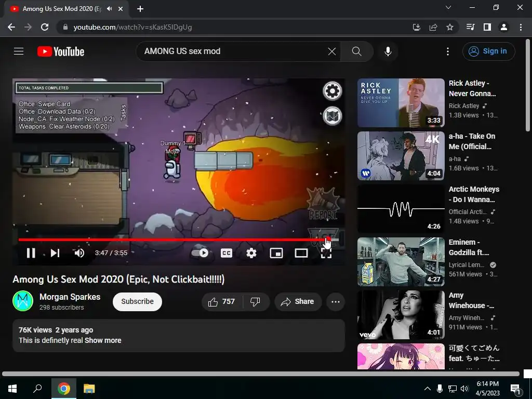Subscribe to Morgan Sparkes

coord(137,302)
